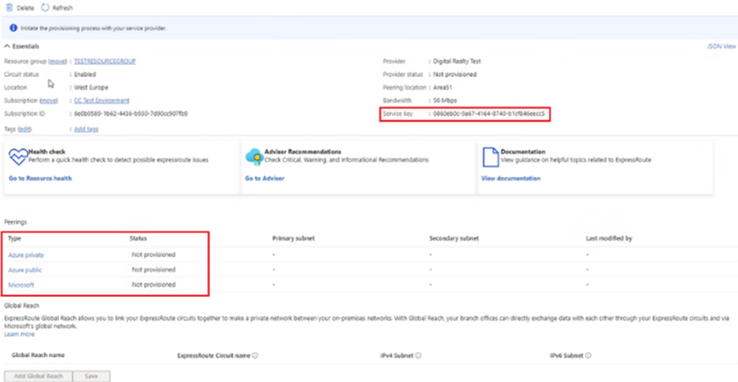The width and height of the screenshot is (738, 382).
Task: Select the Subscription ID value
Action: click(131, 114)
